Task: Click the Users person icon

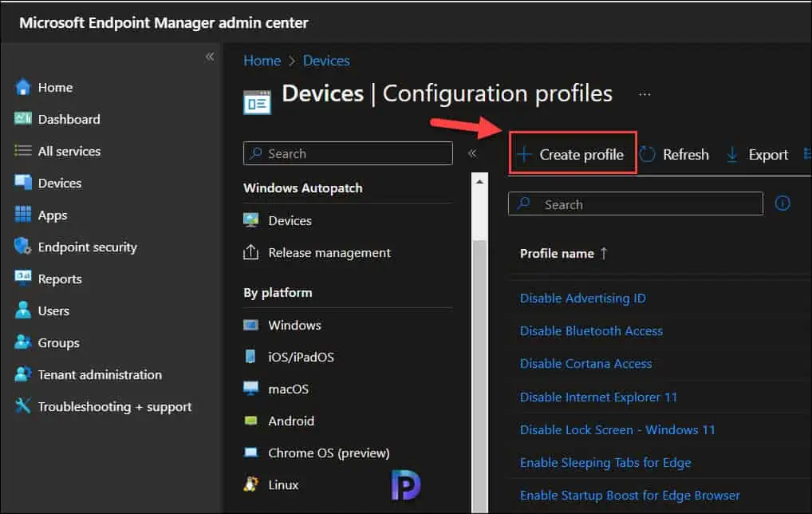Action: click(23, 310)
